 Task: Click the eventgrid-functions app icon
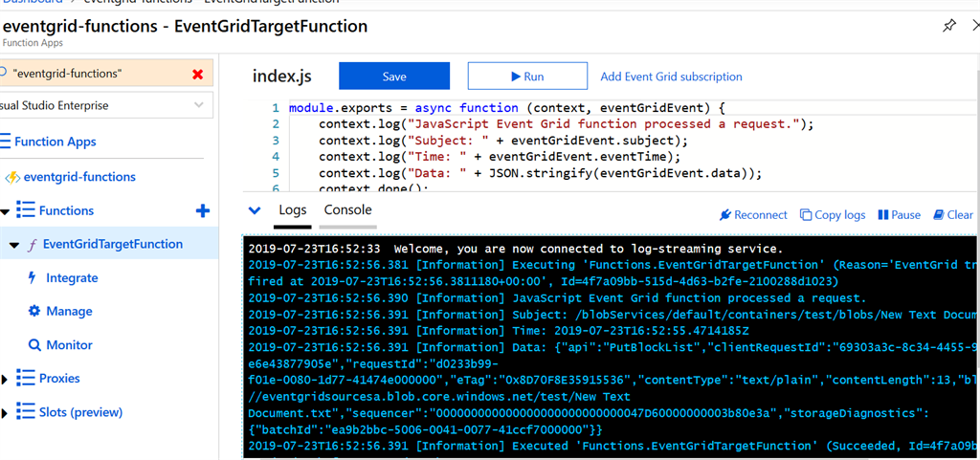point(13,177)
